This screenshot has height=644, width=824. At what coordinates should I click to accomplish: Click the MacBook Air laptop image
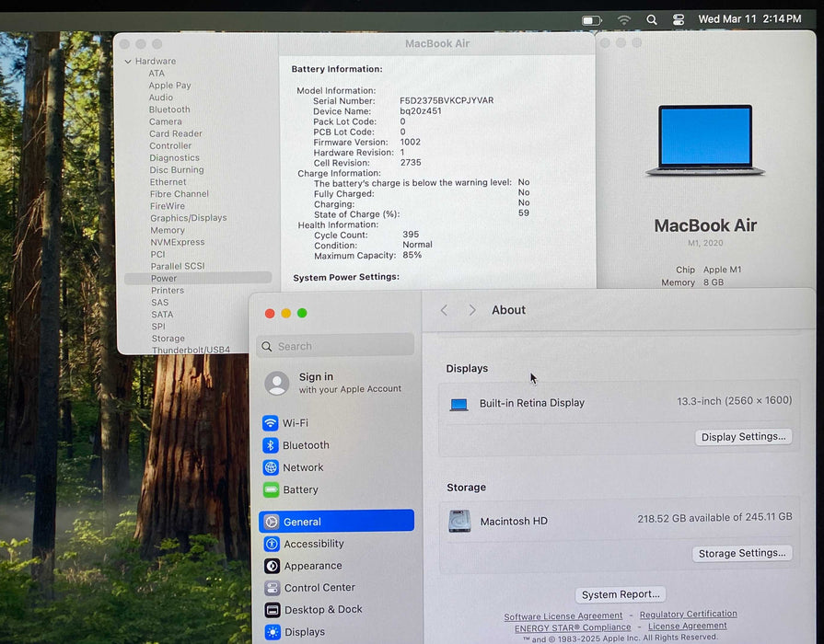point(705,140)
